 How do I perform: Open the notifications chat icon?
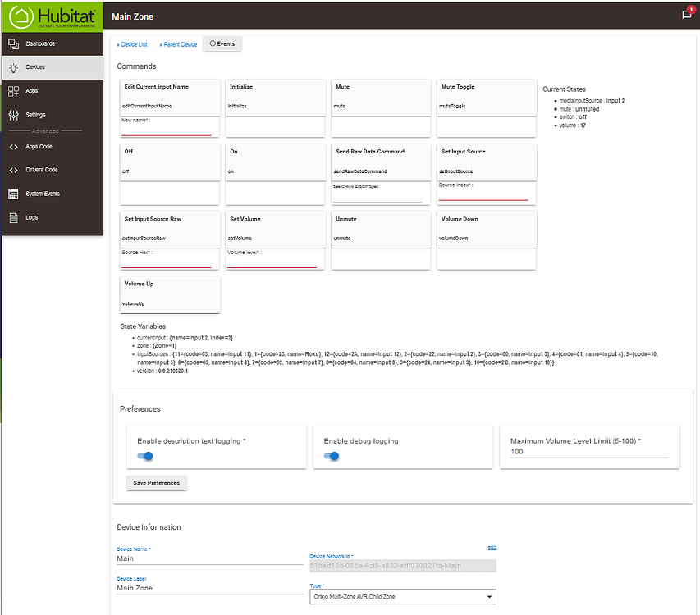click(687, 15)
